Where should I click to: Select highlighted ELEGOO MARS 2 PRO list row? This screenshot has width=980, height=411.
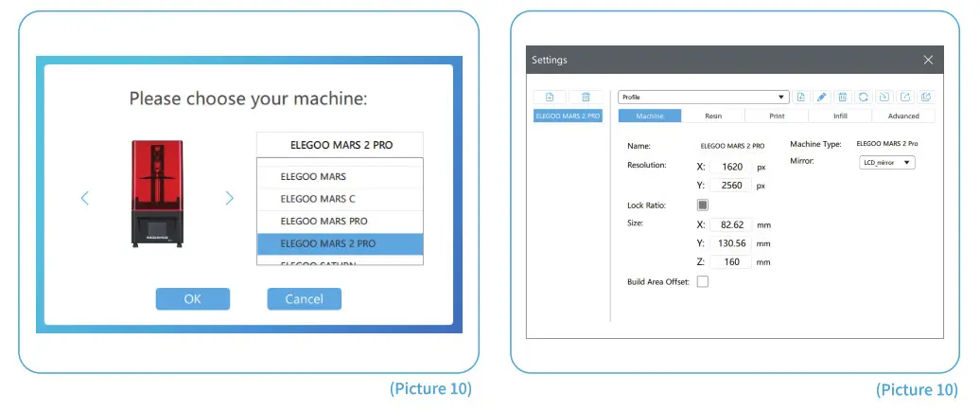(x=340, y=244)
